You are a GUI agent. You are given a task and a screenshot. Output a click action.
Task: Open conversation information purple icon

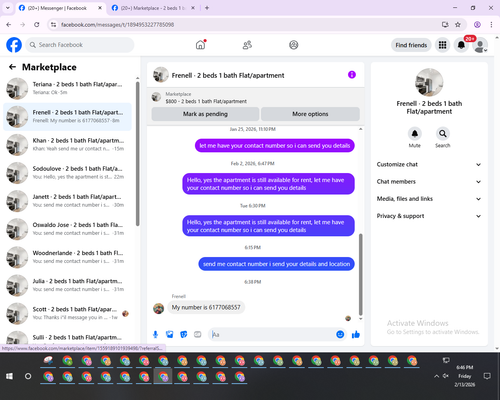352,75
